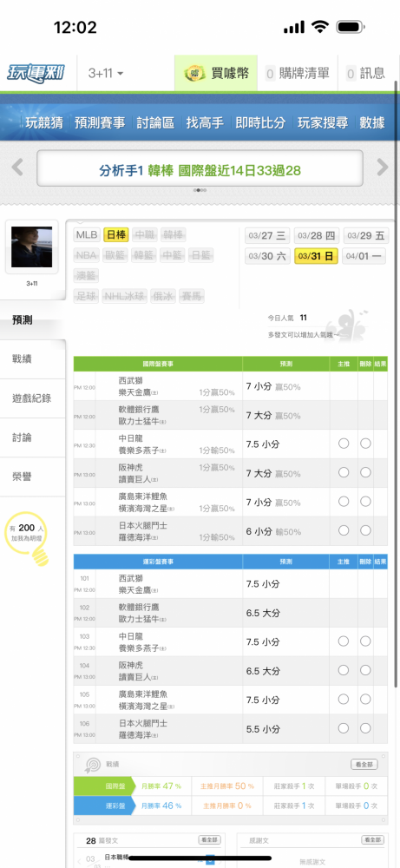
Task: Pick date 03/28 四
Action: 317,236
